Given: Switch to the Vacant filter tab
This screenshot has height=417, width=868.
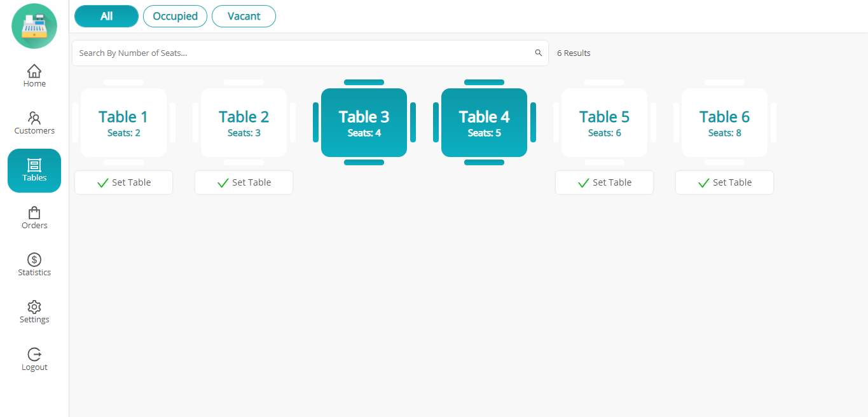Looking at the screenshot, I should coord(244,17).
